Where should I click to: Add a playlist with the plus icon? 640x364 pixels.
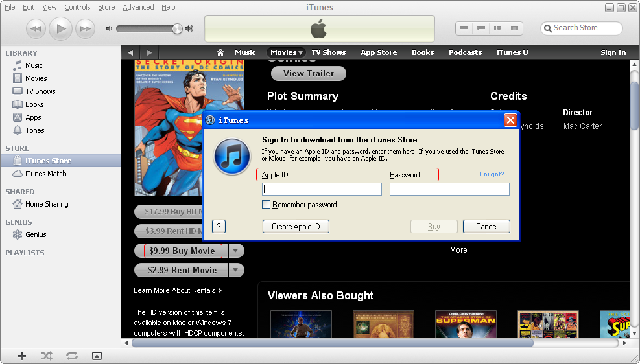click(21, 356)
